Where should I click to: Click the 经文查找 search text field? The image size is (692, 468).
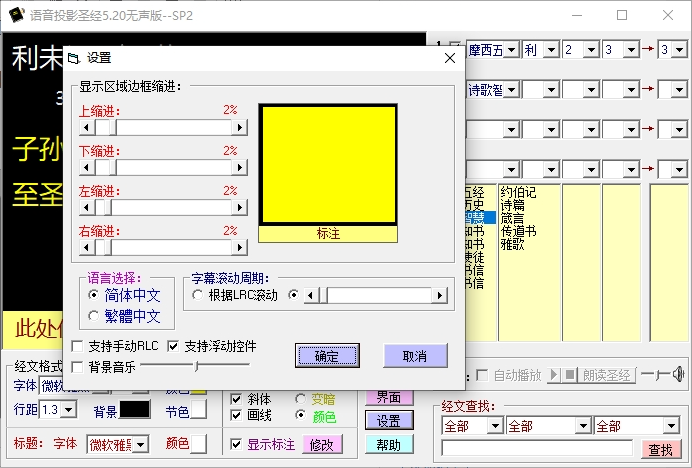538,448
